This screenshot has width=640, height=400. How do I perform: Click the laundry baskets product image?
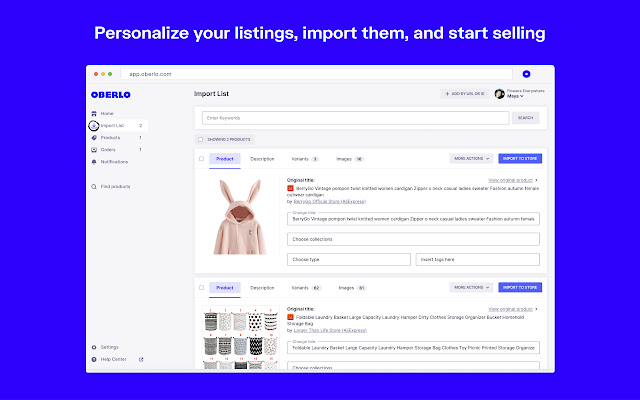point(241,338)
